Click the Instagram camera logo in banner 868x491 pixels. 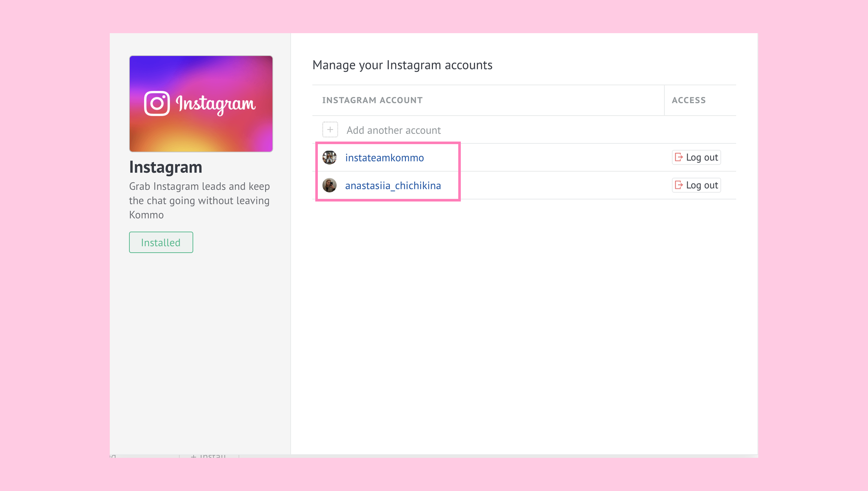pos(157,104)
